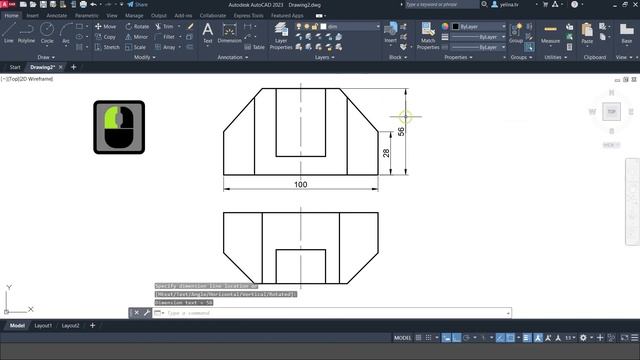640x360 pixels.
Task: Click the Group objects icon
Action: tap(516, 33)
